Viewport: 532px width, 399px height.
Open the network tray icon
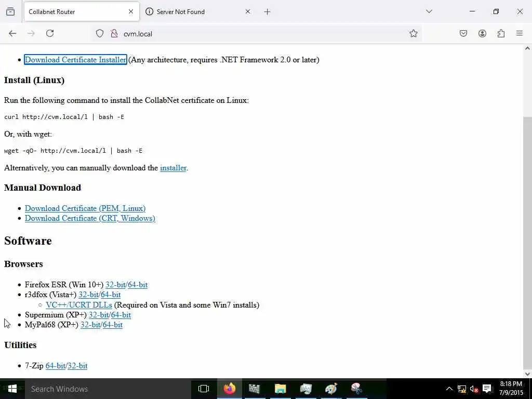click(462, 389)
